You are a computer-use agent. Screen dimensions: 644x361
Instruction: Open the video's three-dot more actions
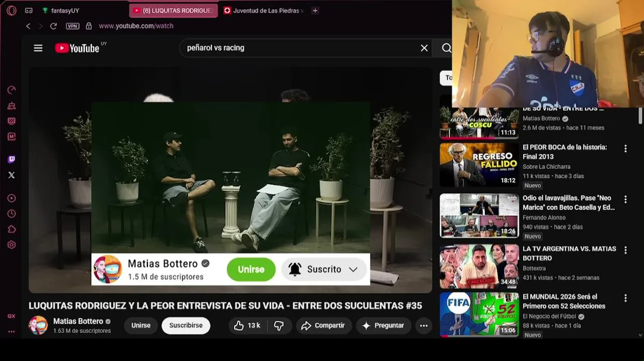coord(424,325)
